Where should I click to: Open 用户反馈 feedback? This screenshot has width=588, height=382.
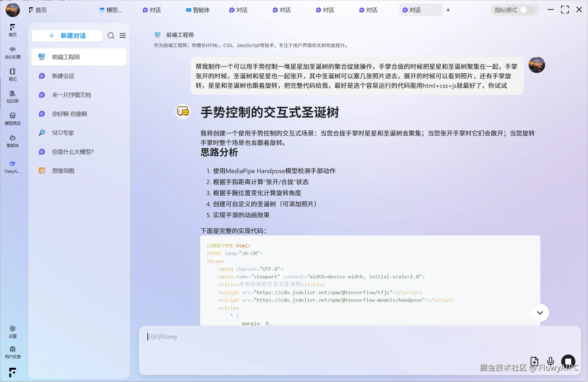13,352
